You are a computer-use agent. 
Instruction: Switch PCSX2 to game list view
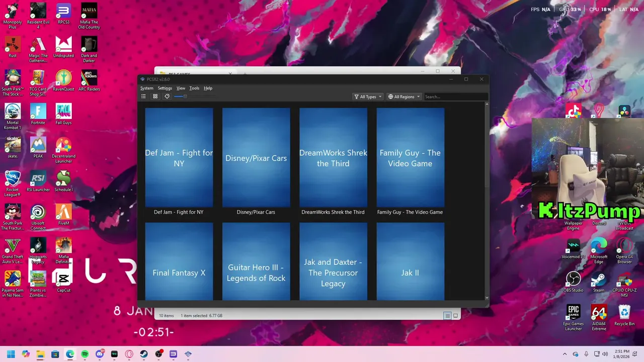click(x=143, y=97)
